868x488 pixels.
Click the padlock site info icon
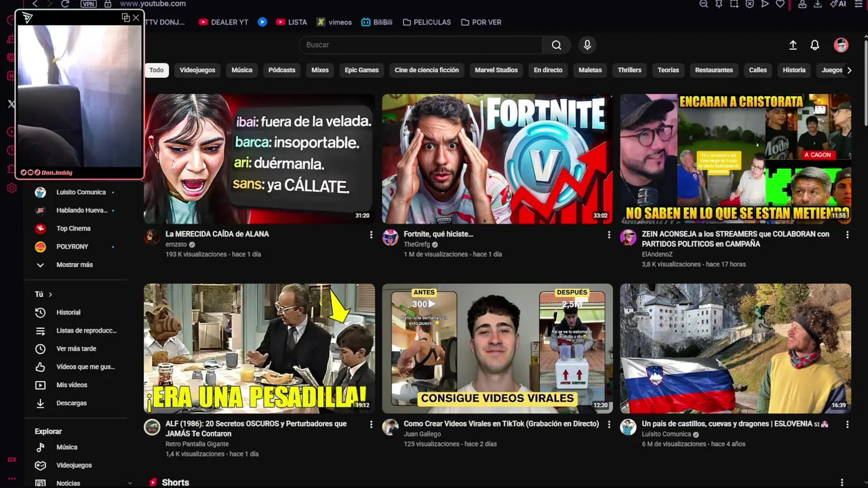pos(107,4)
